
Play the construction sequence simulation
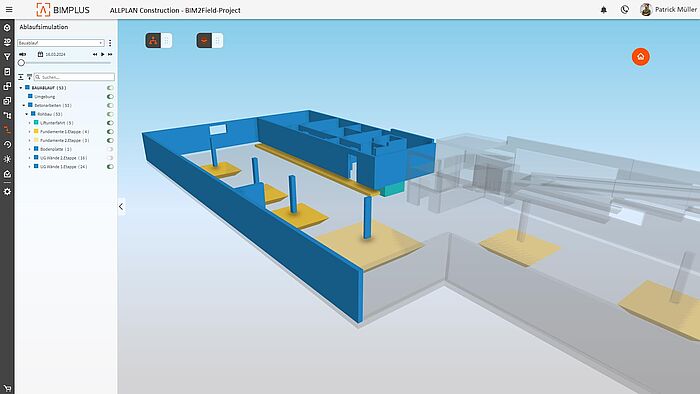(x=103, y=54)
